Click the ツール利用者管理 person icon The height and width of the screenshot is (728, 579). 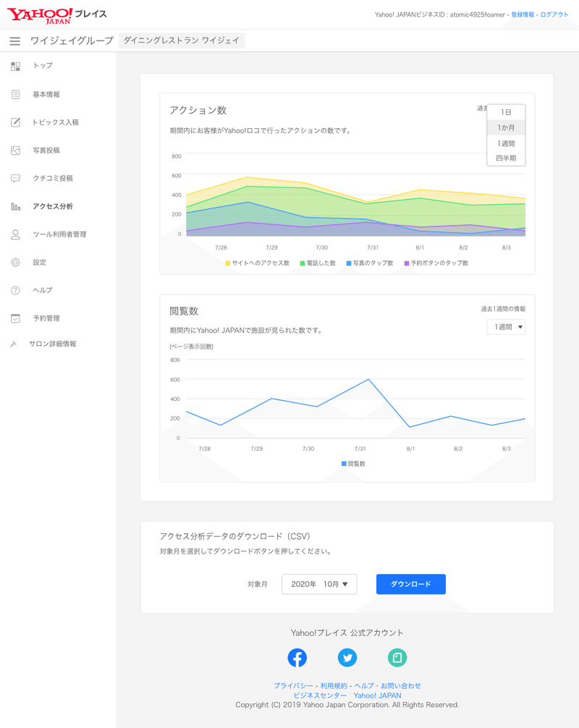[x=15, y=234]
